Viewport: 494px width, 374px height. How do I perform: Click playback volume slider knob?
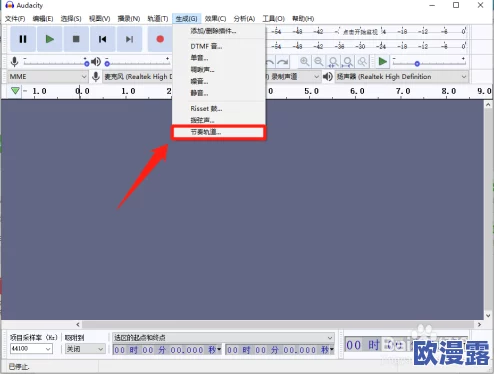107,63
